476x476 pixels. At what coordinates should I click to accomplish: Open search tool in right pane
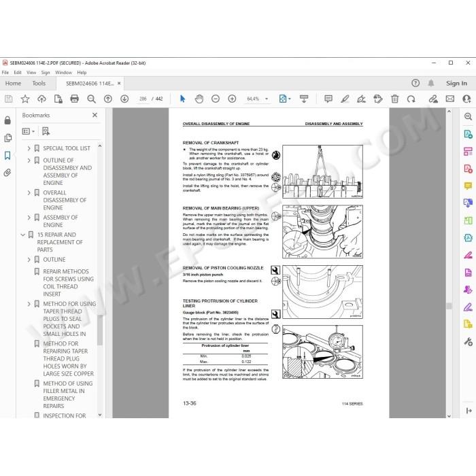coord(468,116)
